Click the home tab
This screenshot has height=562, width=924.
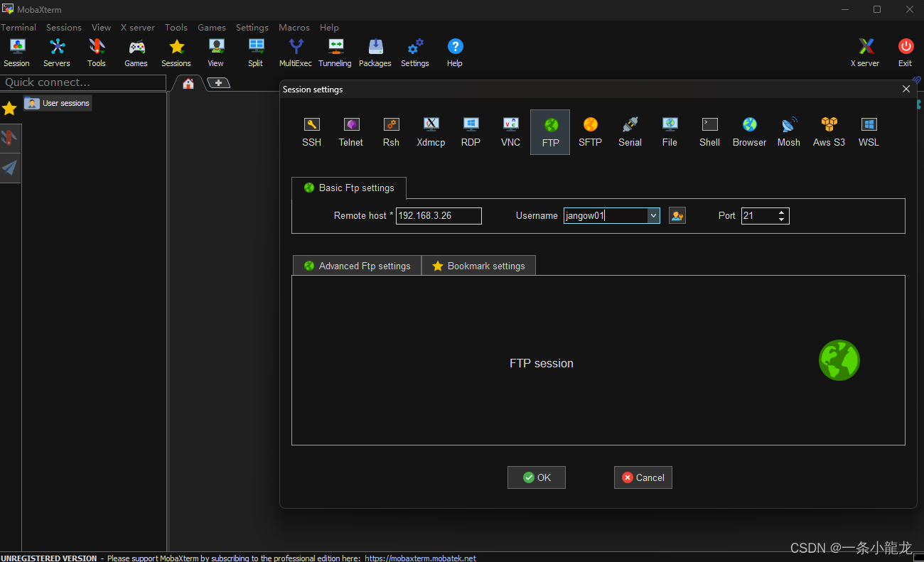[188, 83]
